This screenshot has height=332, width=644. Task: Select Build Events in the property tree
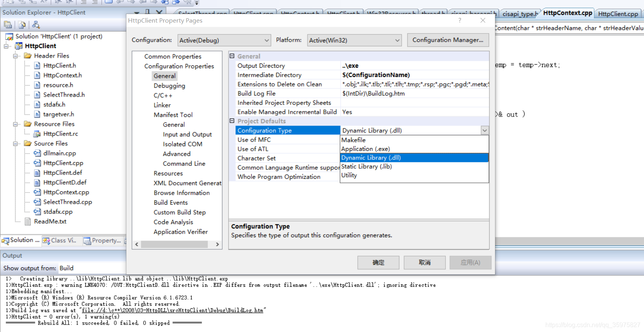(x=170, y=203)
